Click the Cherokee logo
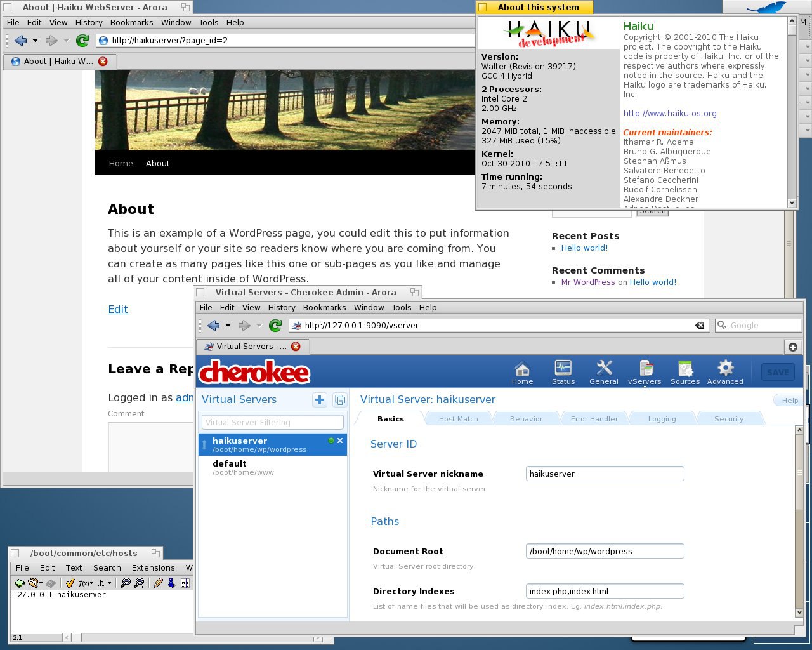 tap(255, 372)
